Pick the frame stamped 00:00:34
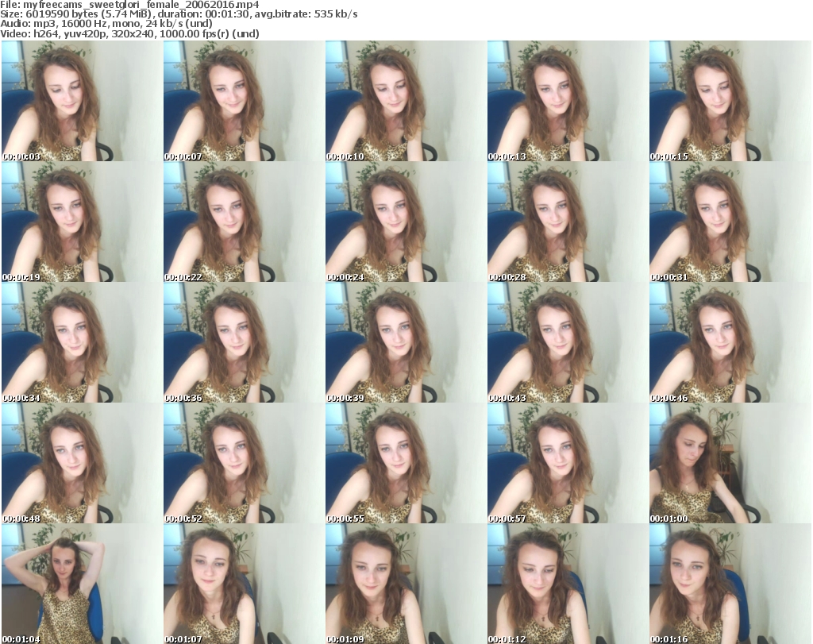The width and height of the screenshot is (813, 644). pyautogui.click(x=82, y=343)
